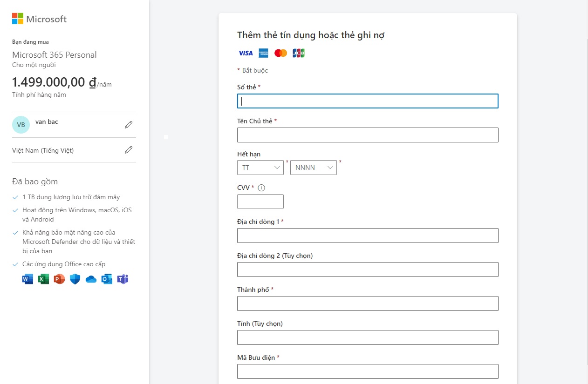Click the 1.499.000,00 ₫ price text
588x384 pixels.
tap(54, 82)
